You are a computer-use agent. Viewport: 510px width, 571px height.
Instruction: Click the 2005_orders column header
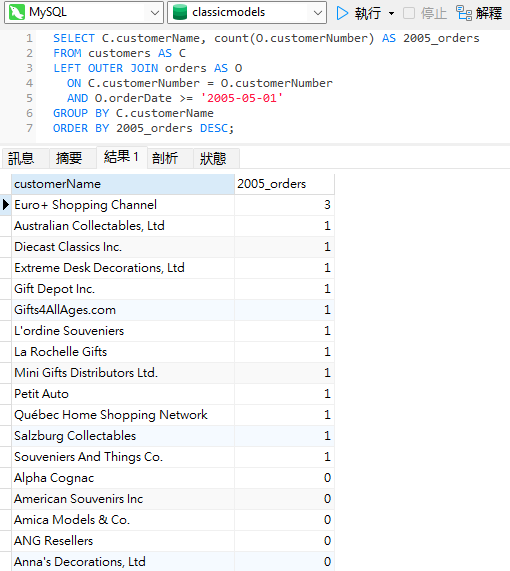284,184
